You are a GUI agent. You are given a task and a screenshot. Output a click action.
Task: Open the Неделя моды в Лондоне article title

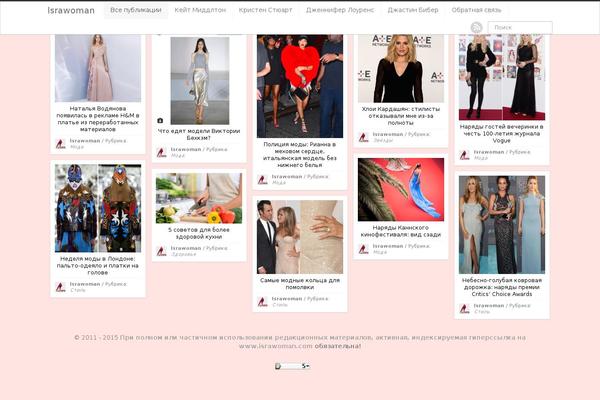[98, 265]
